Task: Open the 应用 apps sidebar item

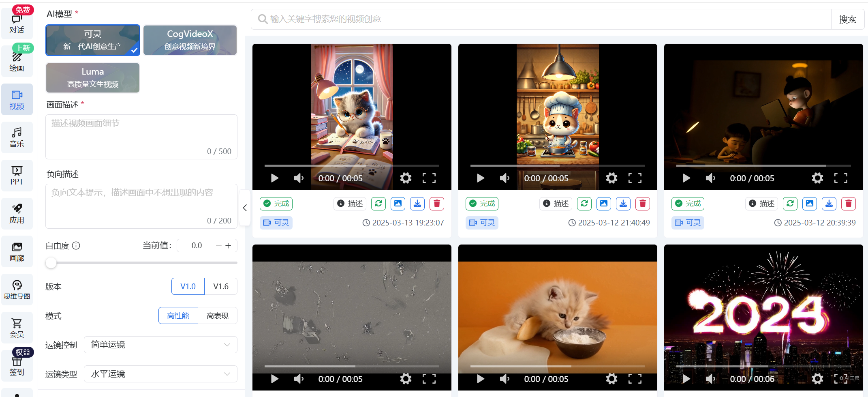Action: [17, 214]
